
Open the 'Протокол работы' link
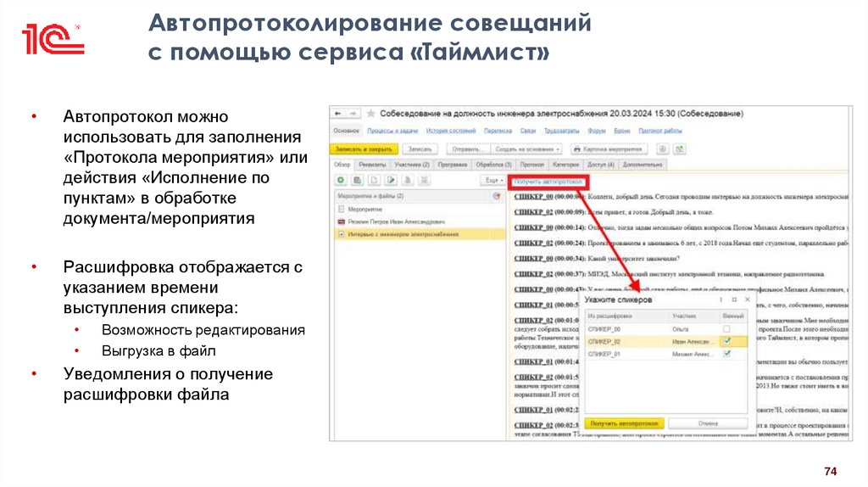(660, 131)
